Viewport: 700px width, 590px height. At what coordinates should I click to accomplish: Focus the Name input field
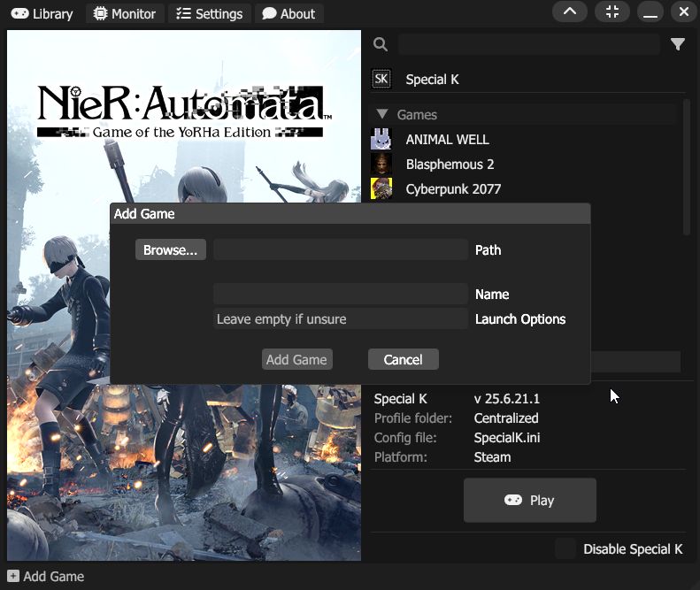[341, 294]
